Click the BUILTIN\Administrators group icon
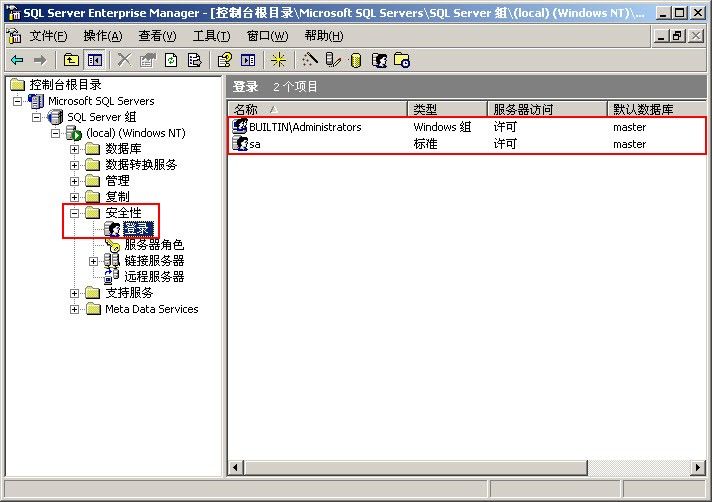This screenshot has width=712, height=502. click(240, 126)
